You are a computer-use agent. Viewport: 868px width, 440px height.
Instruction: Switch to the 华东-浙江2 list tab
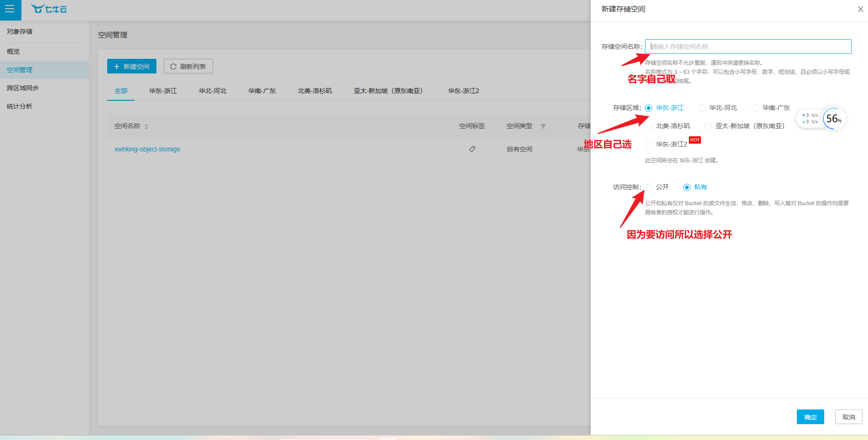[x=463, y=91]
